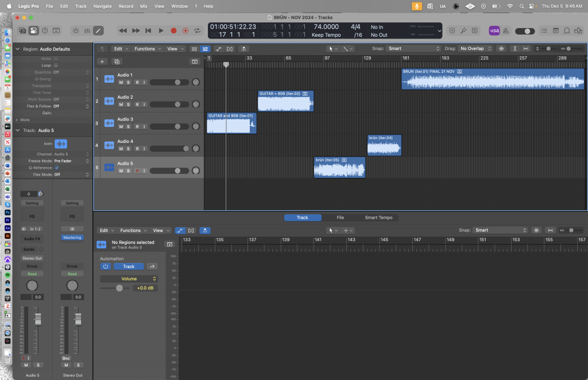This screenshot has width=588, height=380.
Task: Adjust the Audio 5 channel strip fader
Action: click(38, 319)
